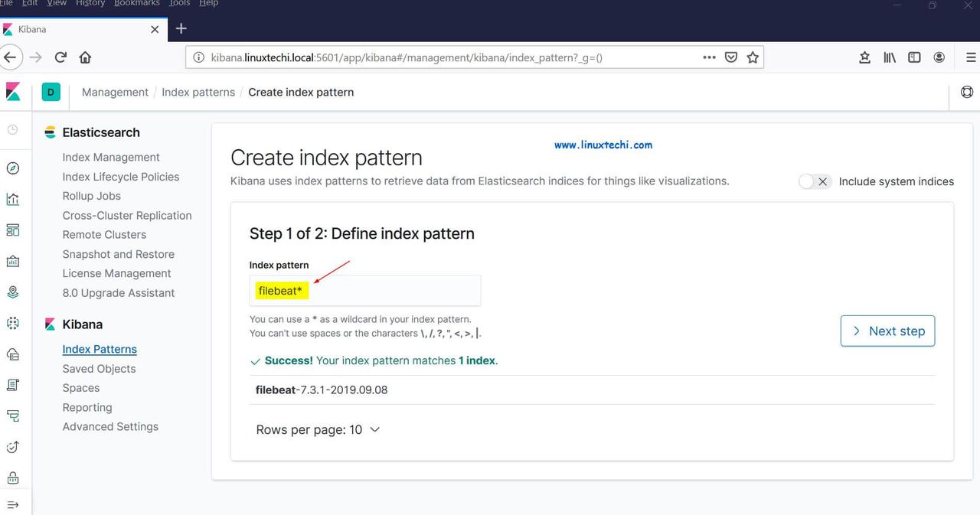Open the Rows per page dropdown
Screen dimensions: 980x515
[318, 430]
